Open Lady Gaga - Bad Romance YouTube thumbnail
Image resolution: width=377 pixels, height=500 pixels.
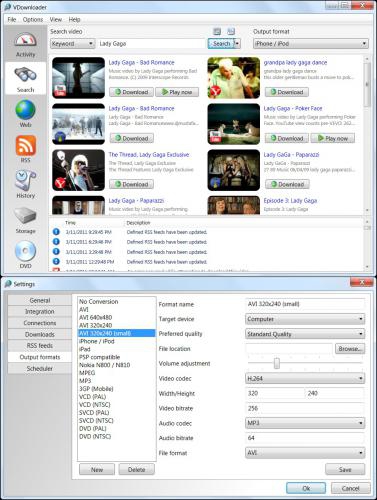click(x=78, y=78)
